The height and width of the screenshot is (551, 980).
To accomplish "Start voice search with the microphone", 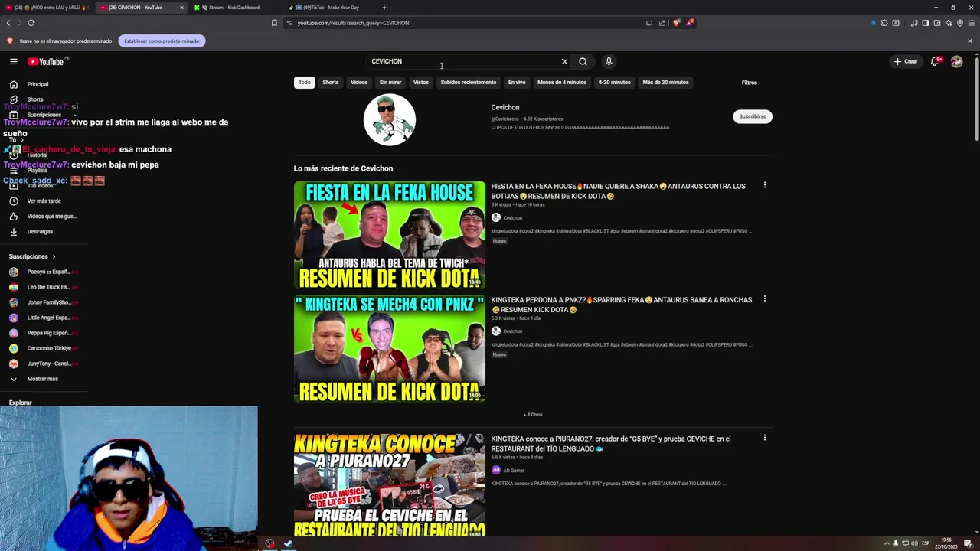I will pyautogui.click(x=609, y=61).
